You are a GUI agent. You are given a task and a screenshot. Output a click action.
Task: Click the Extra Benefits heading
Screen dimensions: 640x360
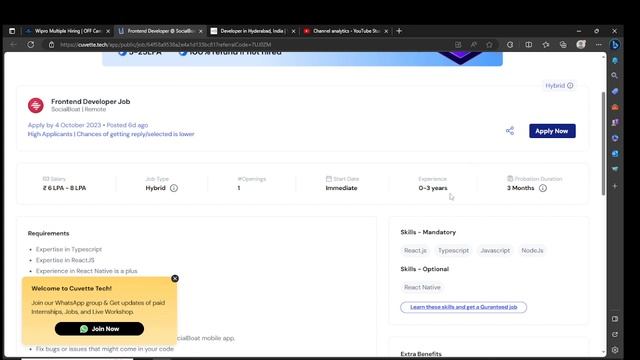coord(421,354)
